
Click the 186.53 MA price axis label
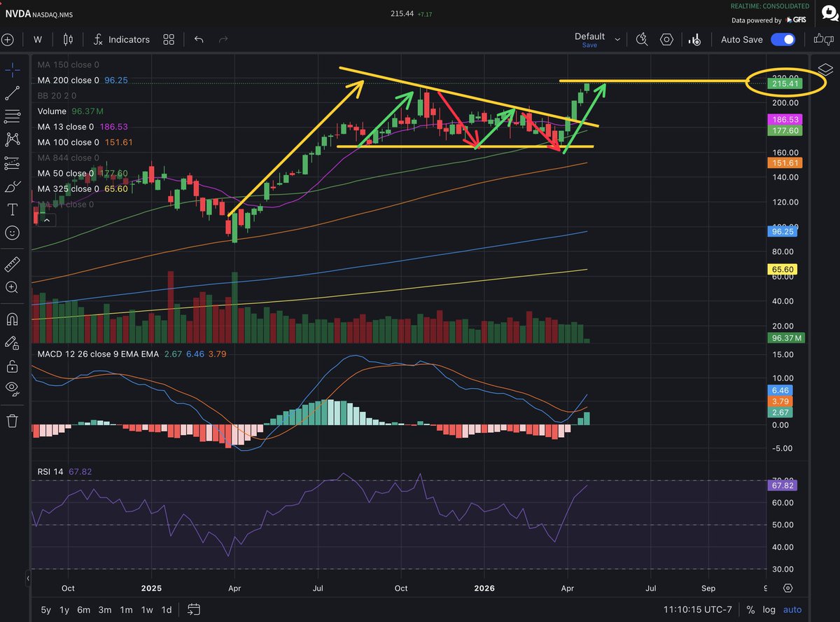(x=783, y=120)
